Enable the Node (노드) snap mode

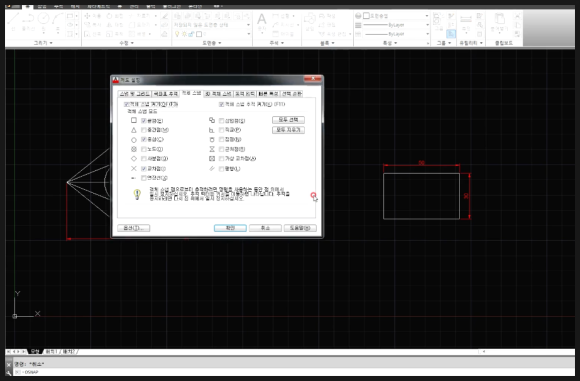point(144,149)
